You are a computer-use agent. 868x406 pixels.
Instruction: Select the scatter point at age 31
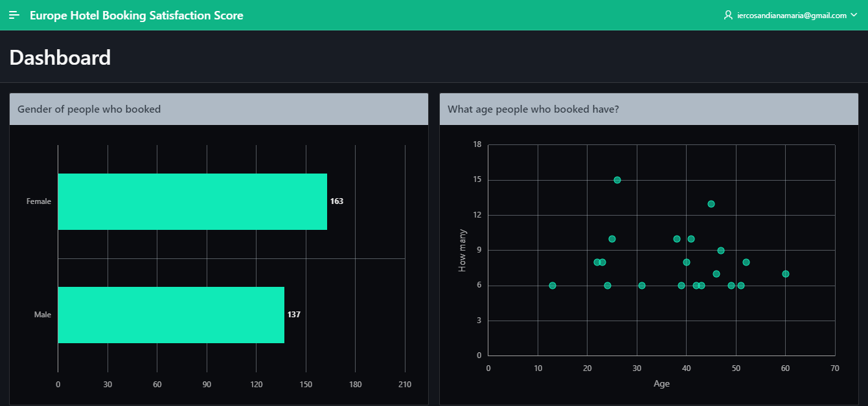642,286
